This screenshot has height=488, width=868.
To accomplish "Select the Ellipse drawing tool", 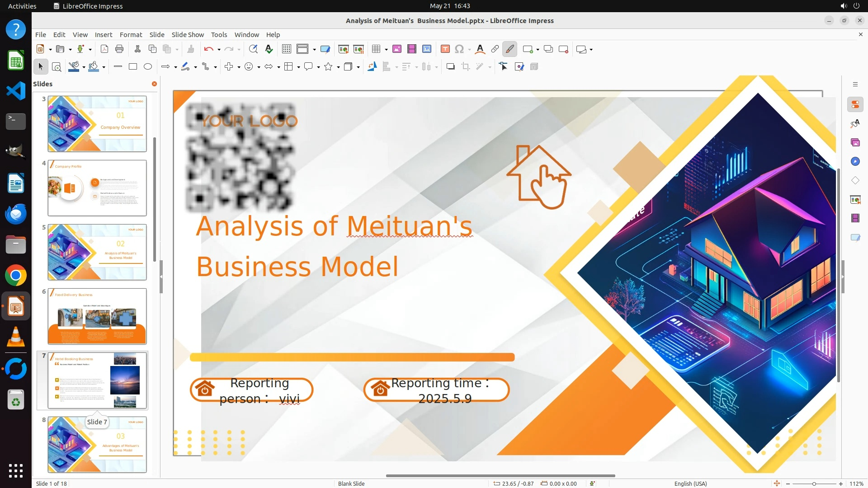I will pos(148,67).
